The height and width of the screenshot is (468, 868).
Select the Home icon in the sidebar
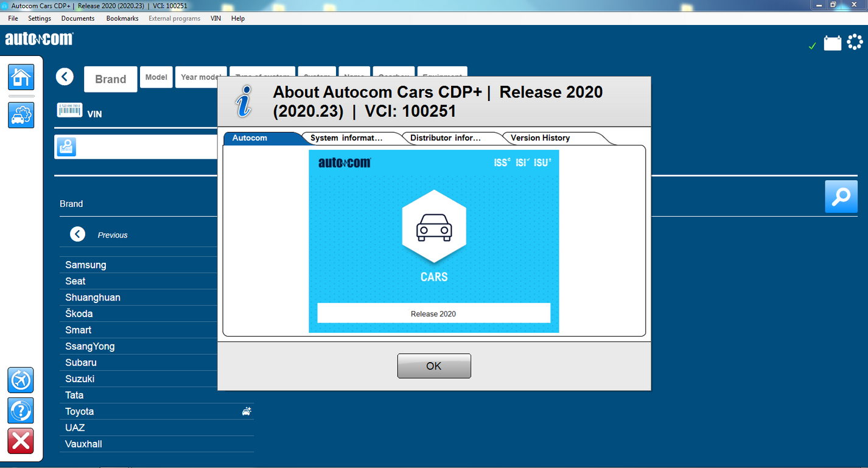pos(21,77)
